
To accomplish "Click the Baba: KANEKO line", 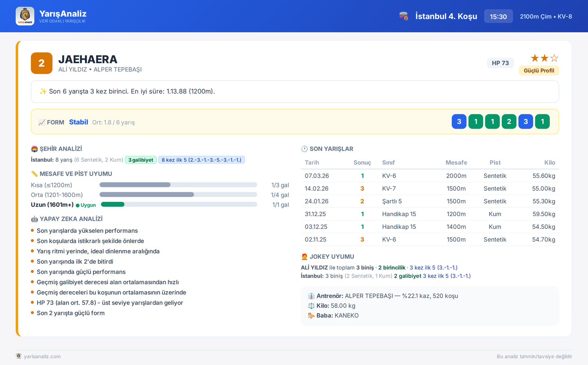I will (333, 315).
